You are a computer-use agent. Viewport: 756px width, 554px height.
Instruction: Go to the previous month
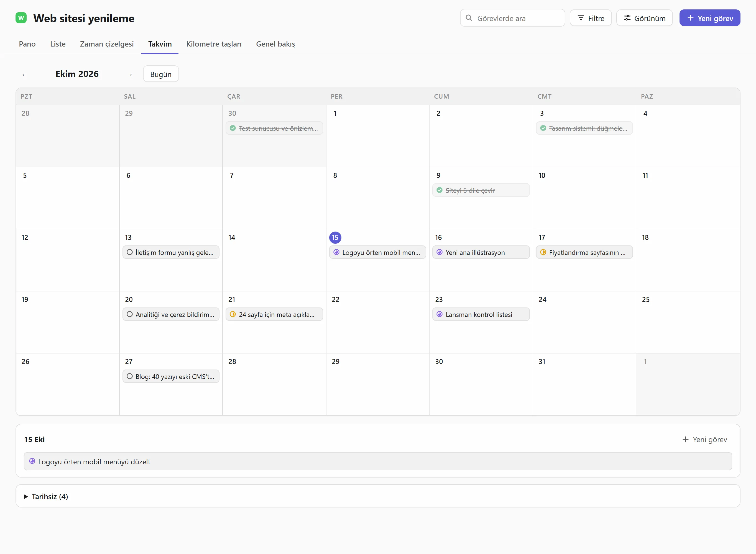23,75
